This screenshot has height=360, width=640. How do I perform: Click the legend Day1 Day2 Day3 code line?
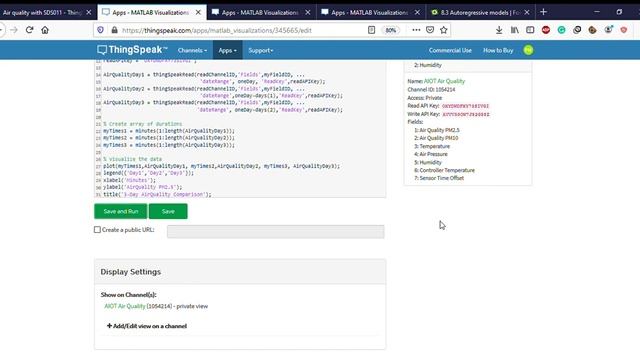[x=149, y=173]
